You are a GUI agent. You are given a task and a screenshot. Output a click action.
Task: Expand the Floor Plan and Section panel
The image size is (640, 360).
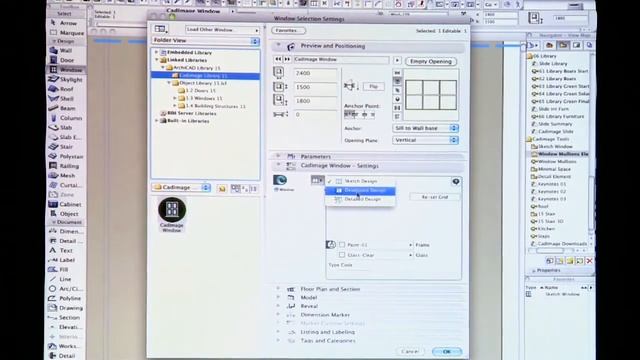coord(278,289)
